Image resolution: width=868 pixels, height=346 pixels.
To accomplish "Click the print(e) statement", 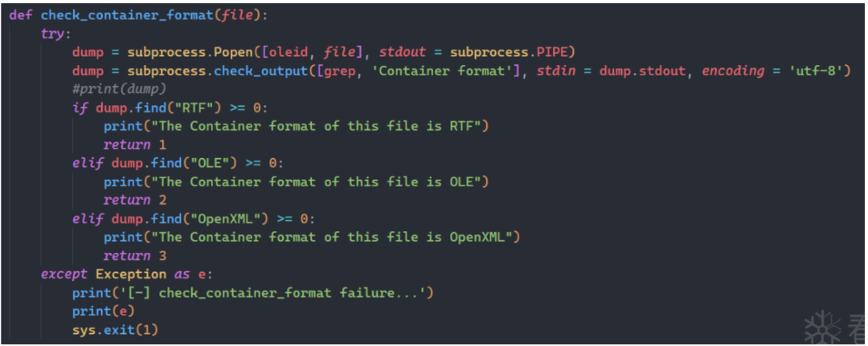I will pyautogui.click(x=104, y=311).
